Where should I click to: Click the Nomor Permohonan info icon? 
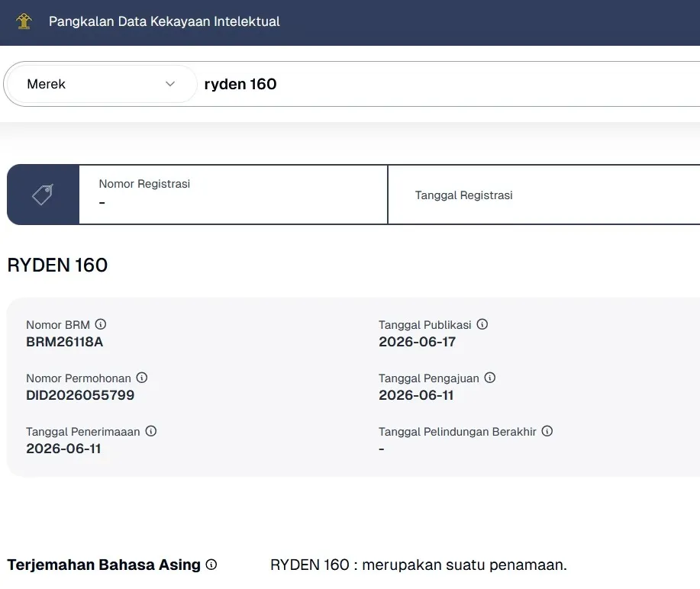tap(142, 378)
